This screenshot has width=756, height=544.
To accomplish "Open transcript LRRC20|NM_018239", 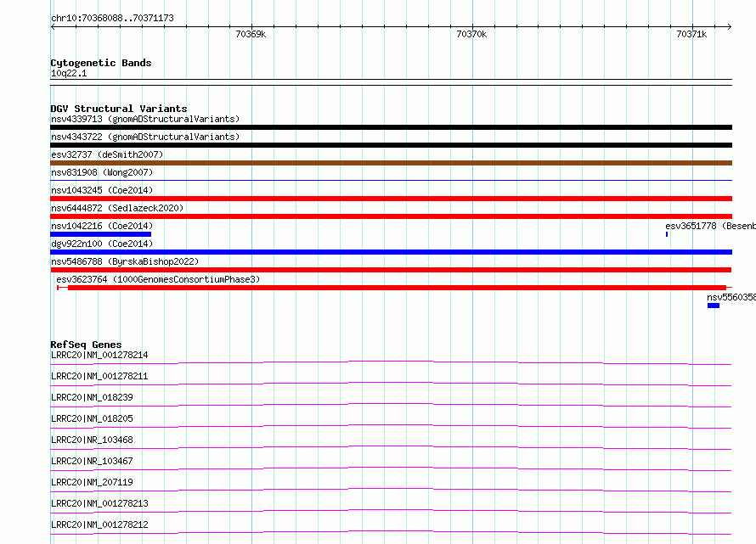I will (x=92, y=397).
